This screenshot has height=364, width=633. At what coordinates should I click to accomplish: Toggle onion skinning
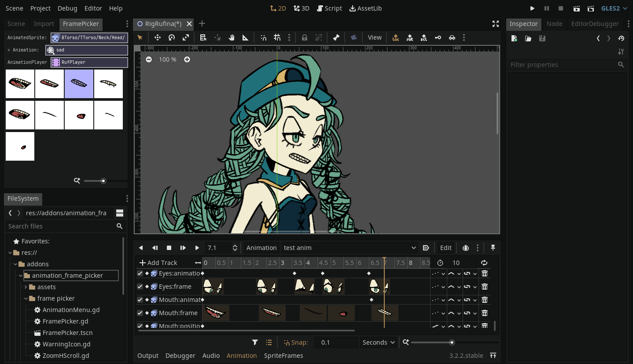[x=466, y=248]
